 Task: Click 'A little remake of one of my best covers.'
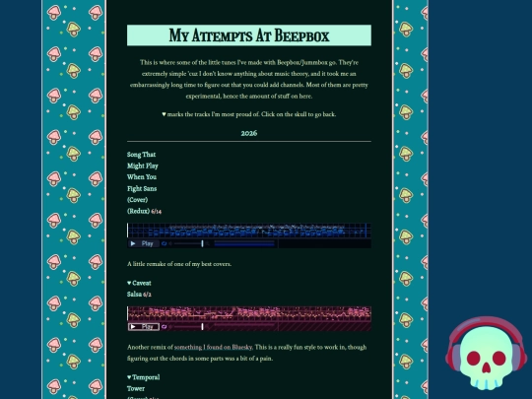coord(179,264)
